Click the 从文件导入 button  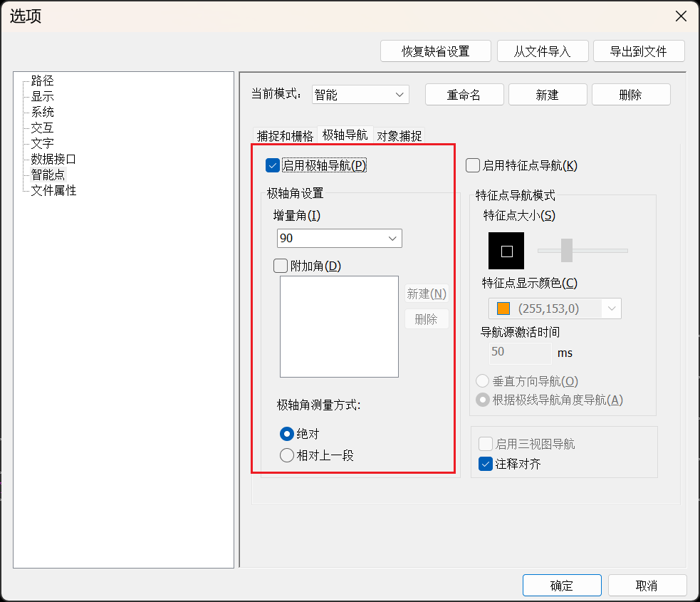[543, 51]
